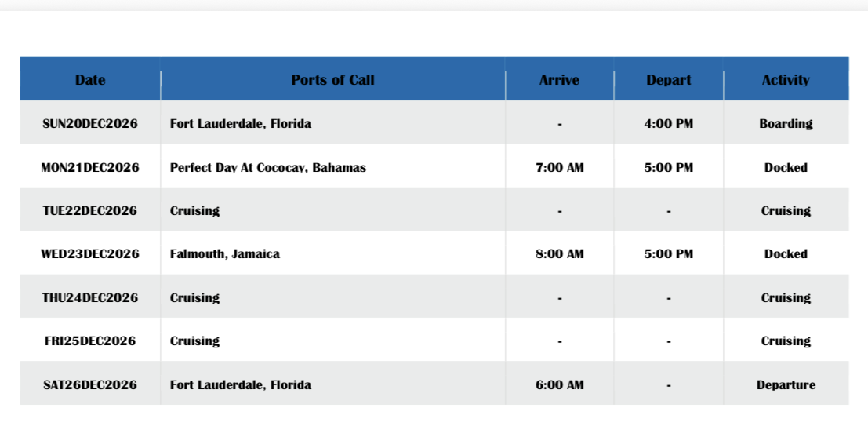Click the Date column header
Screen dimensions: 868x430
pos(90,80)
